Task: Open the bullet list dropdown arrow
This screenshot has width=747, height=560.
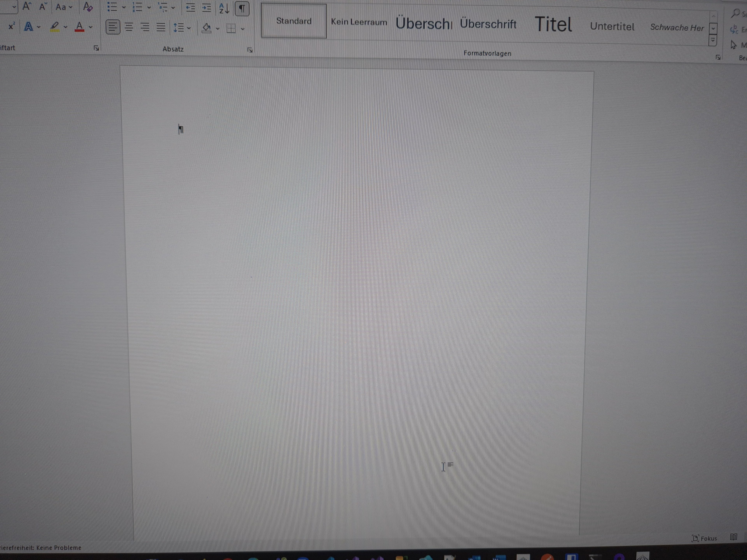Action: [124, 7]
